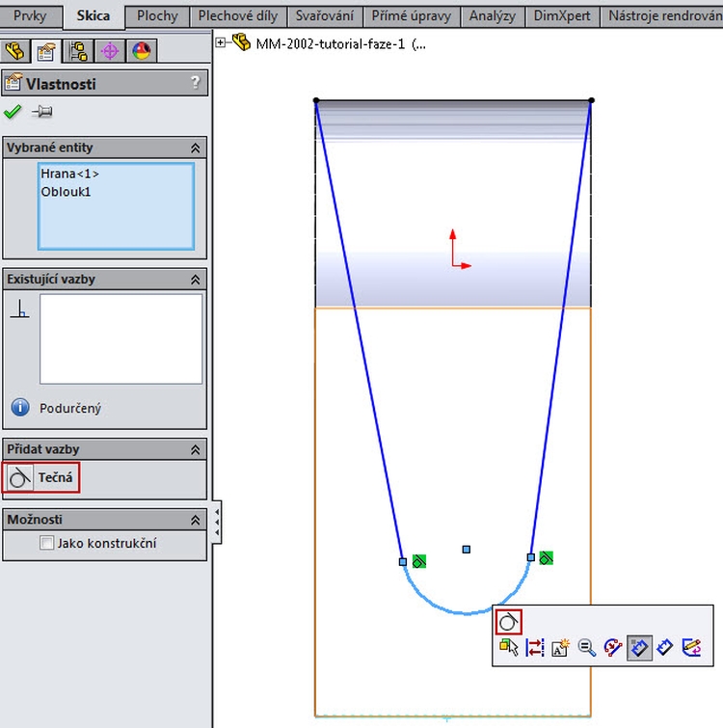This screenshot has height=728, width=723.
Task: Open the ConfigurationManager tab icon
Action: [78, 50]
